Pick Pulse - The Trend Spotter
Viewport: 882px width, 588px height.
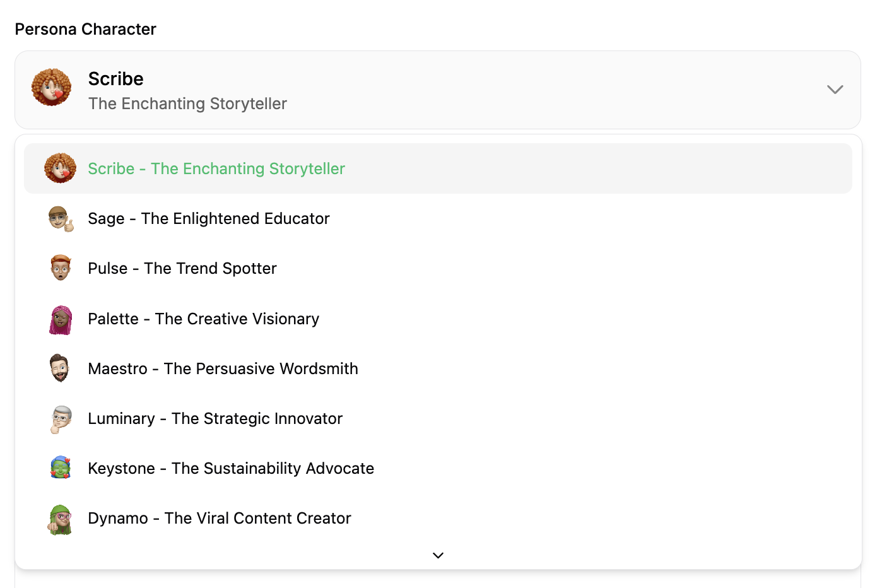[182, 269]
